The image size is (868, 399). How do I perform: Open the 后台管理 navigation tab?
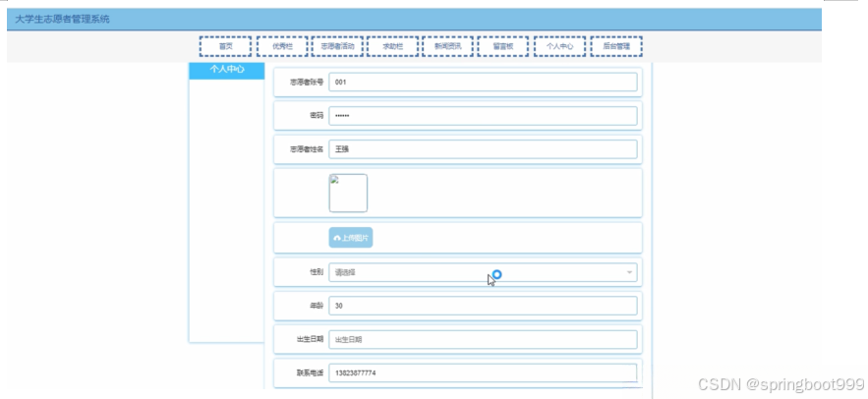coord(616,46)
